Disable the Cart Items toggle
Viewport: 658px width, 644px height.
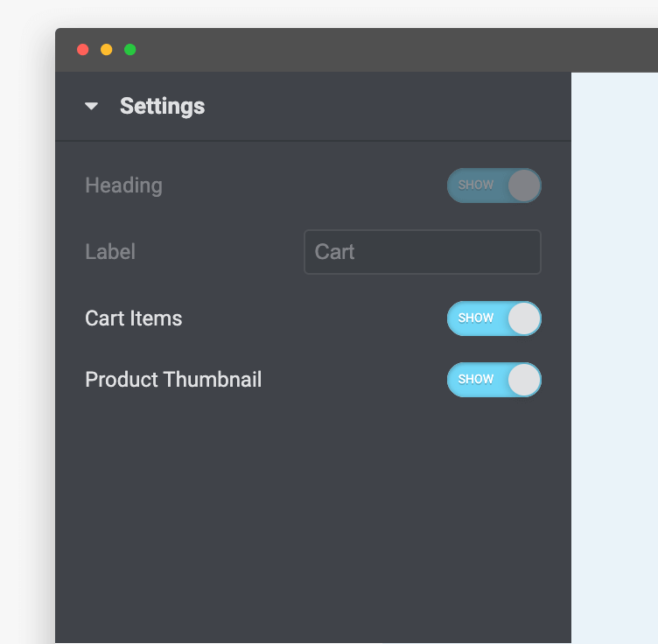click(494, 318)
